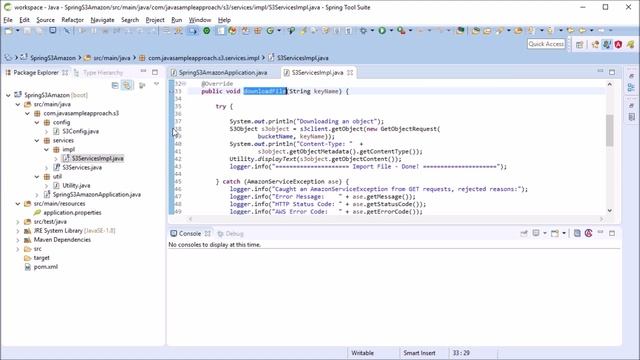640x360 pixels.
Task: Expand the JRE System Library node
Action: [18, 231]
